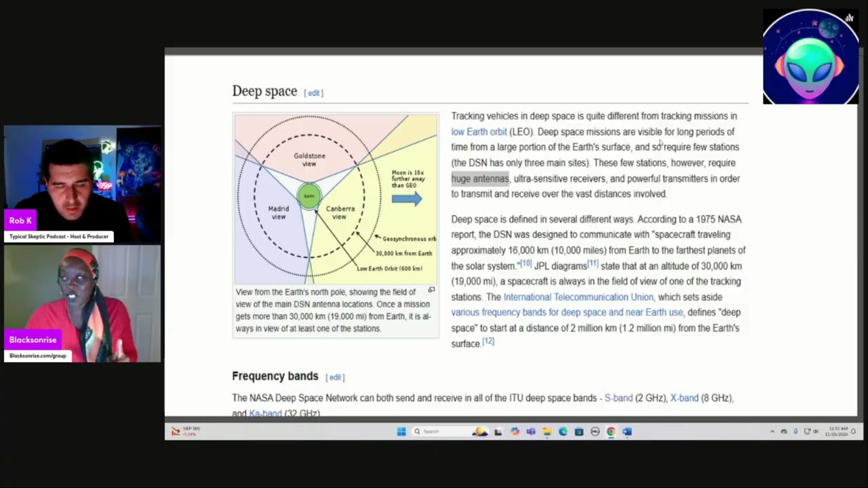868x488 pixels.
Task: Click the 'Frequency bands' section heading
Action: coord(275,376)
